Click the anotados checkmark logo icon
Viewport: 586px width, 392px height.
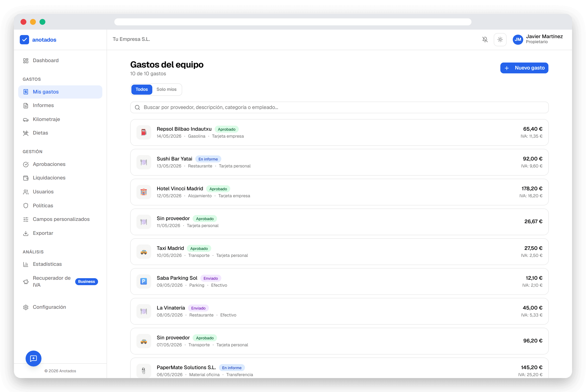click(24, 39)
